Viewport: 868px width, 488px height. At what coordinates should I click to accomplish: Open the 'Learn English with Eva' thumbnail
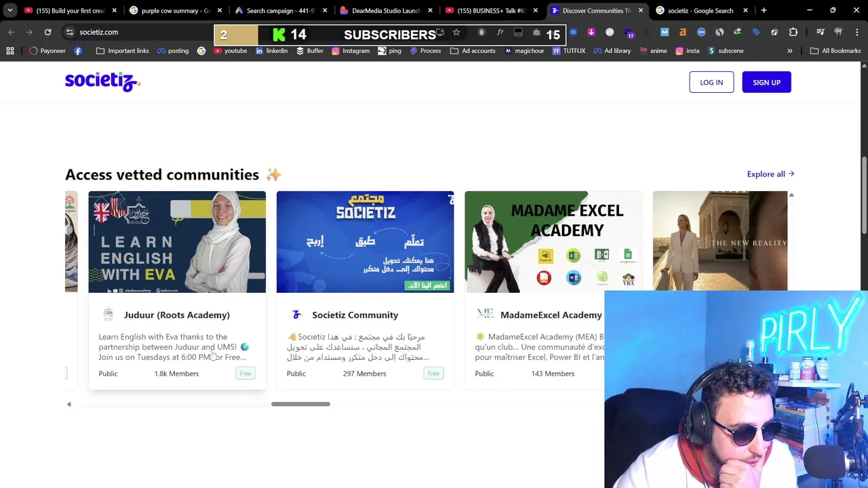(x=177, y=242)
